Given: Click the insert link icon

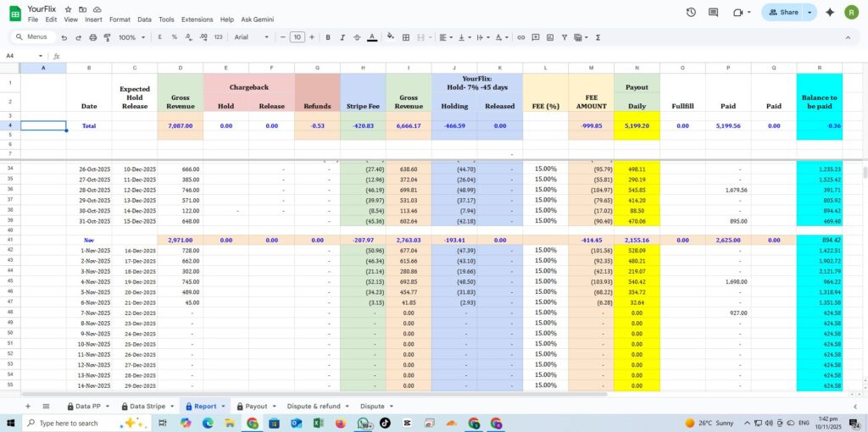Looking at the screenshot, I should pos(521,37).
